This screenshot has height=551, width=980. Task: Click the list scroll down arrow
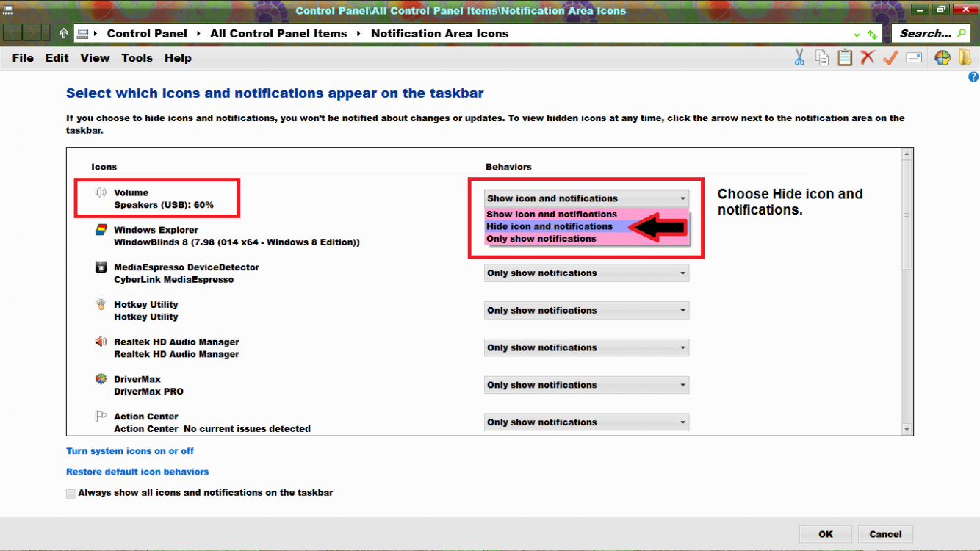(x=907, y=429)
